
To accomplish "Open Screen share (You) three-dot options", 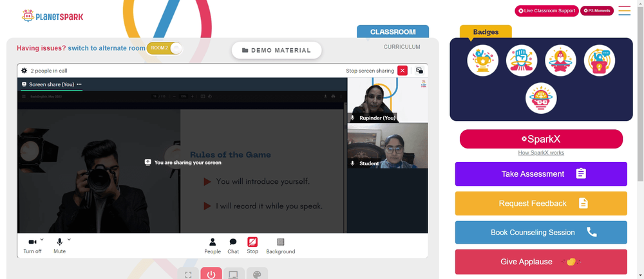I will click(x=79, y=84).
